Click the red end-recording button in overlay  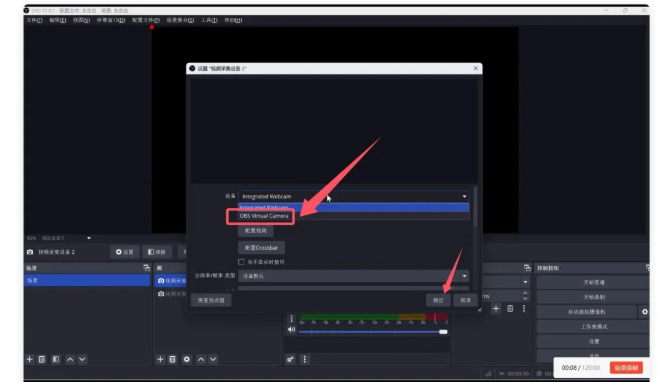[626, 368]
